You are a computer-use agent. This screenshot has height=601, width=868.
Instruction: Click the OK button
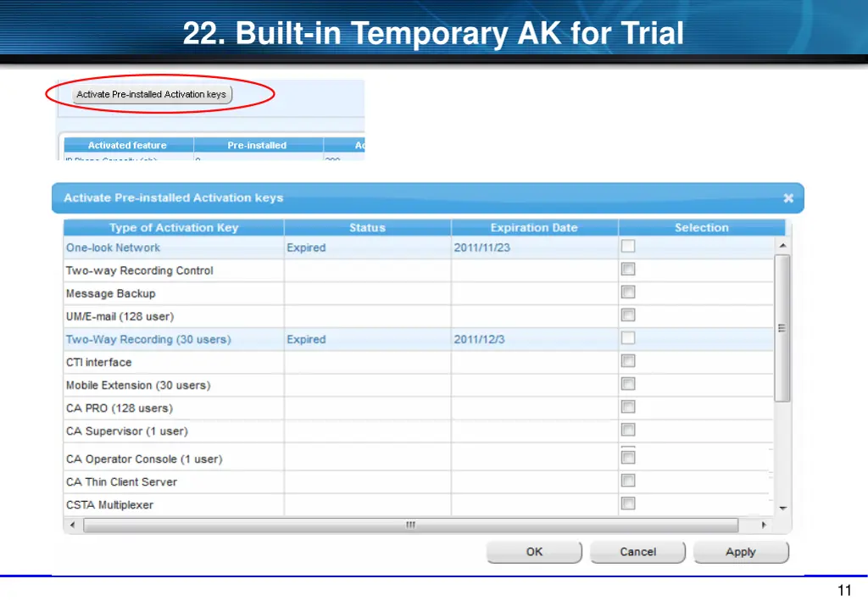tap(534, 552)
